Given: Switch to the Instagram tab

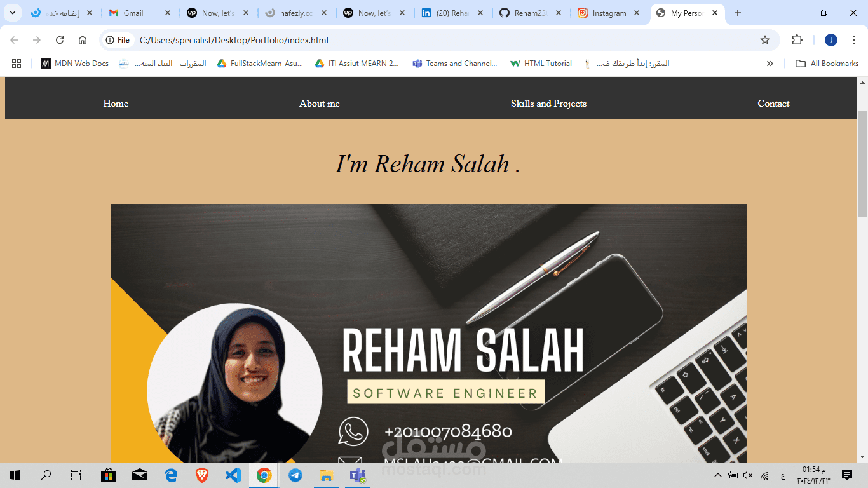Looking at the screenshot, I should tap(609, 13).
